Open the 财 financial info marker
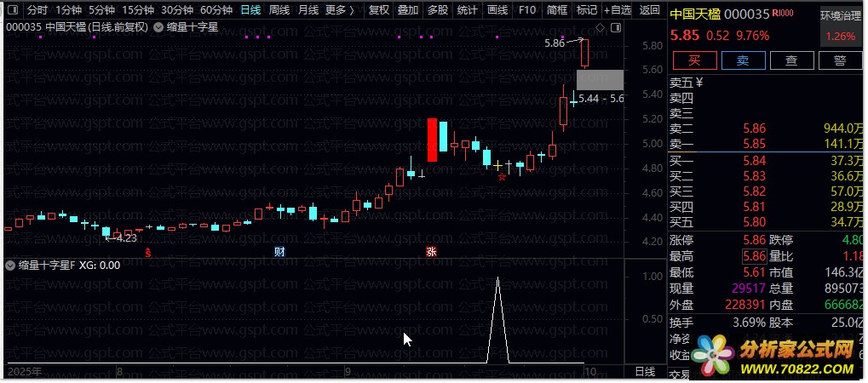Image resolution: width=868 pixels, height=383 pixels. click(279, 251)
